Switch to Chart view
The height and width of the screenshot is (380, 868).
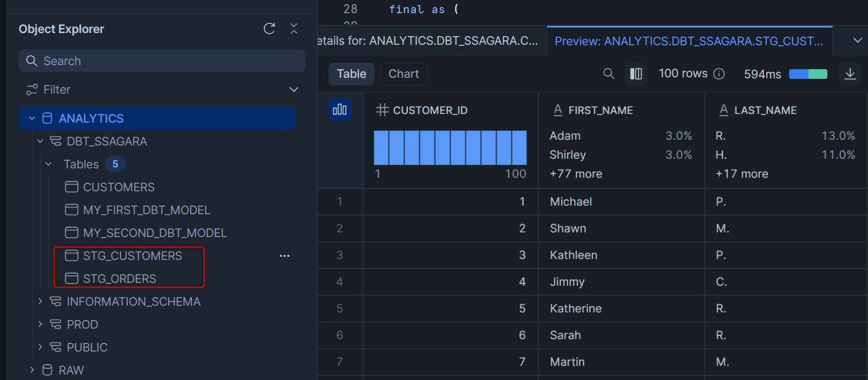point(404,74)
